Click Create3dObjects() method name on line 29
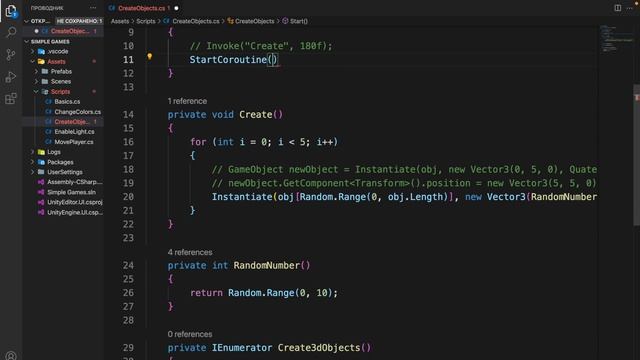 tap(319, 348)
